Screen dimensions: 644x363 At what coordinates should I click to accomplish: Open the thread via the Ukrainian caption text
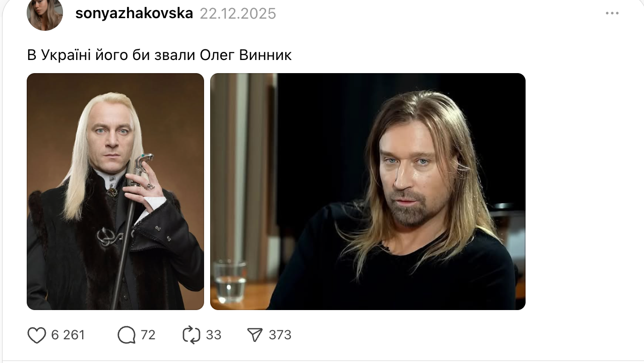tap(159, 55)
